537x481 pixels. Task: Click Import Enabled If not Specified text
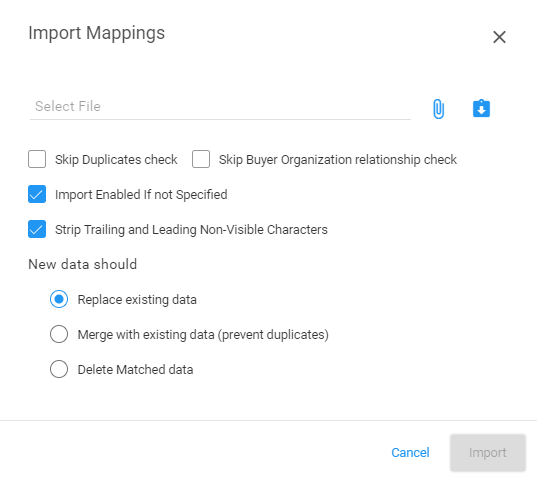141,195
